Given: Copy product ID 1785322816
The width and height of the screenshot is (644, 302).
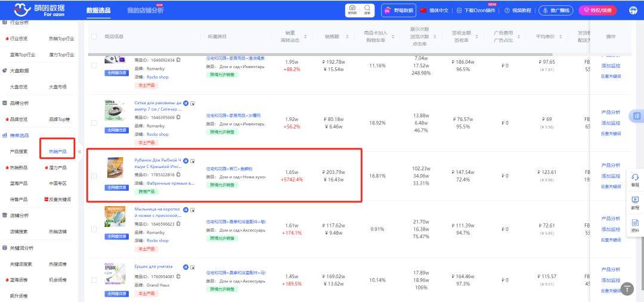Looking at the screenshot, I should 178,175.
